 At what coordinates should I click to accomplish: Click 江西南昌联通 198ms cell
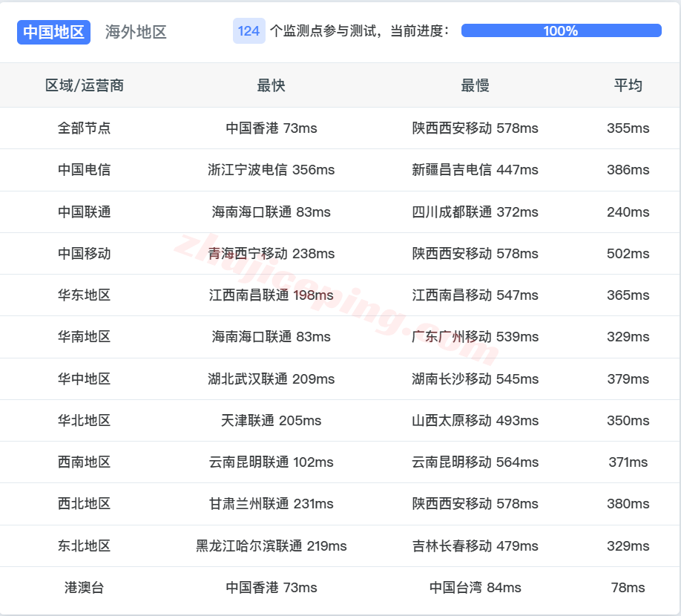pos(272,295)
